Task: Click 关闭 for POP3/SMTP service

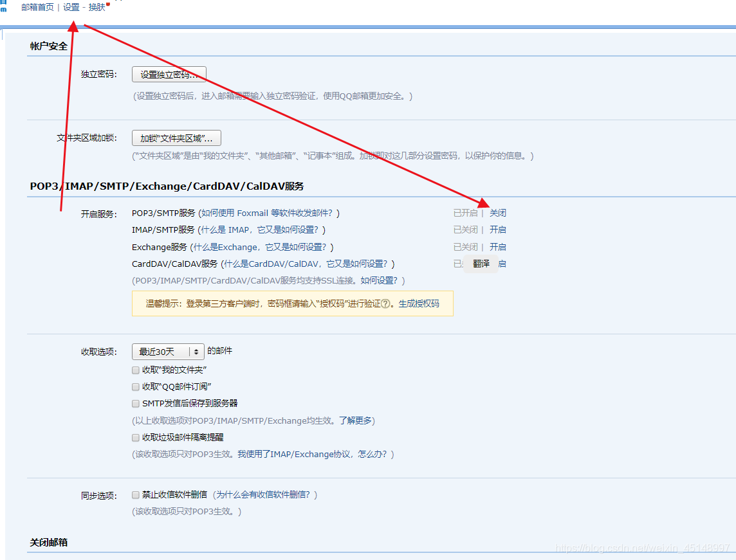Action: (x=497, y=213)
